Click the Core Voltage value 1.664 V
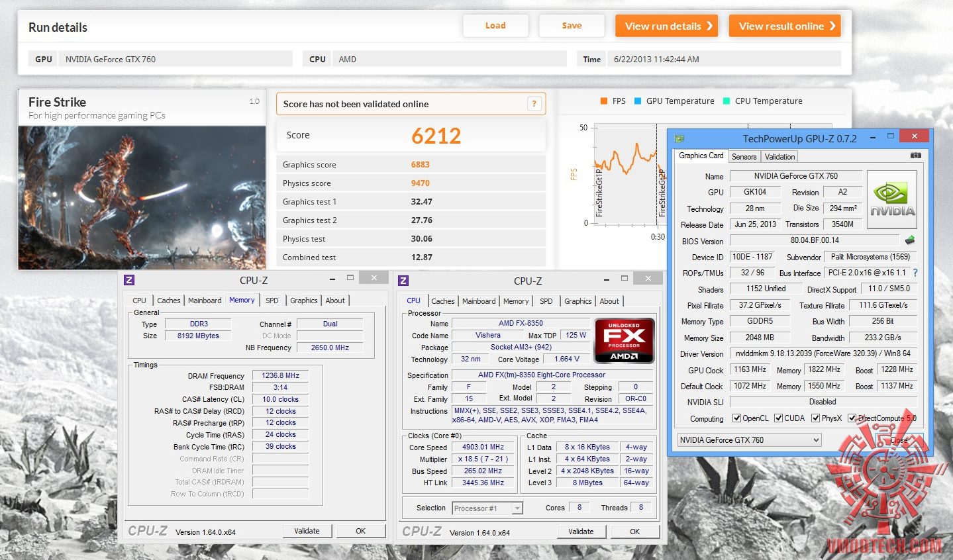 (567, 359)
